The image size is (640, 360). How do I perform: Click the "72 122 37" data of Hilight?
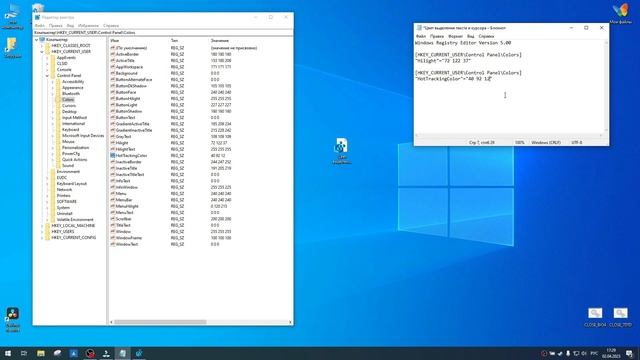pyautogui.click(x=219, y=143)
